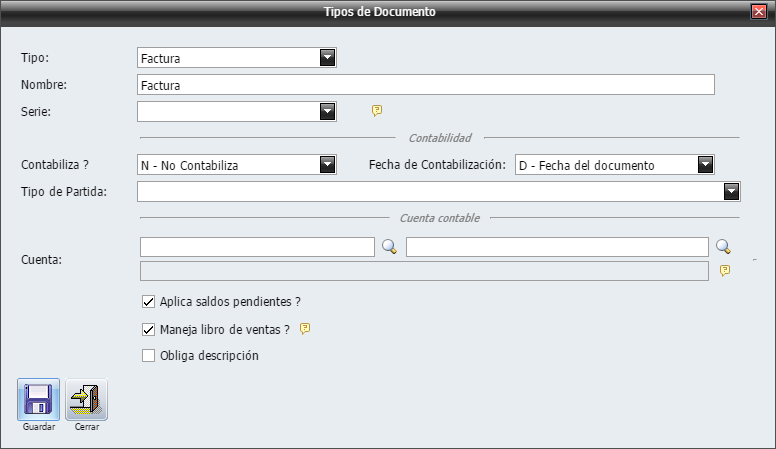Screen dimensions: 776x449
Task: Click the Cerrar exit door icon
Action: click(86, 399)
